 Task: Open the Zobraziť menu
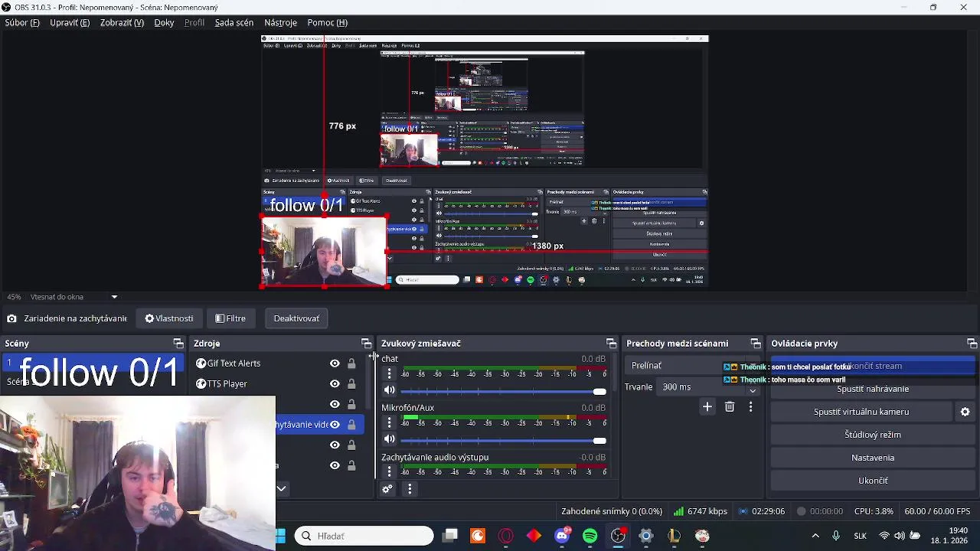coord(122,23)
